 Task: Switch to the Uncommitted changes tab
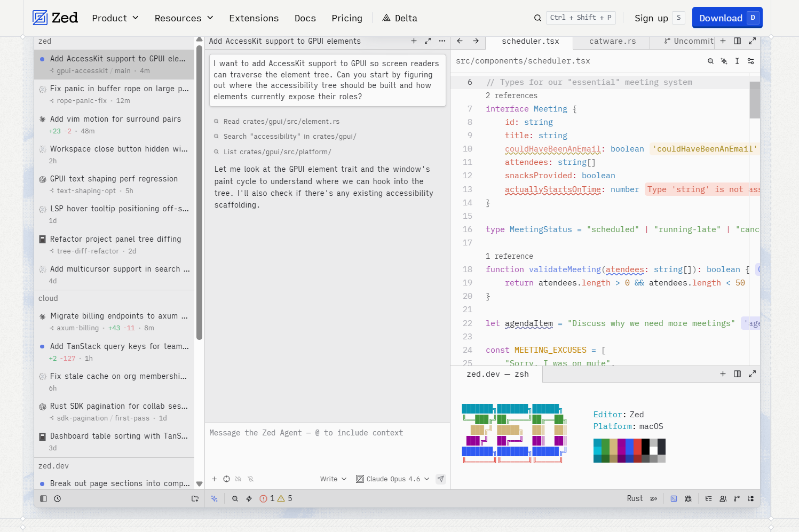coord(689,41)
